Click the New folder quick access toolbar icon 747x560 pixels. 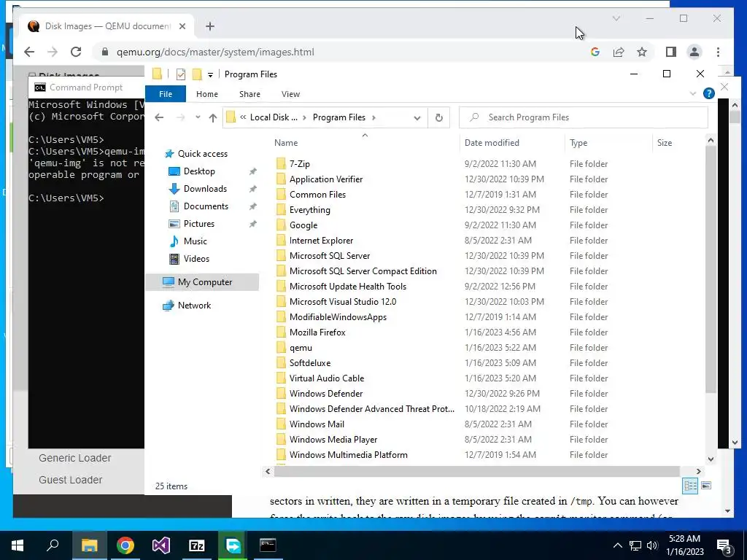(x=197, y=74)
